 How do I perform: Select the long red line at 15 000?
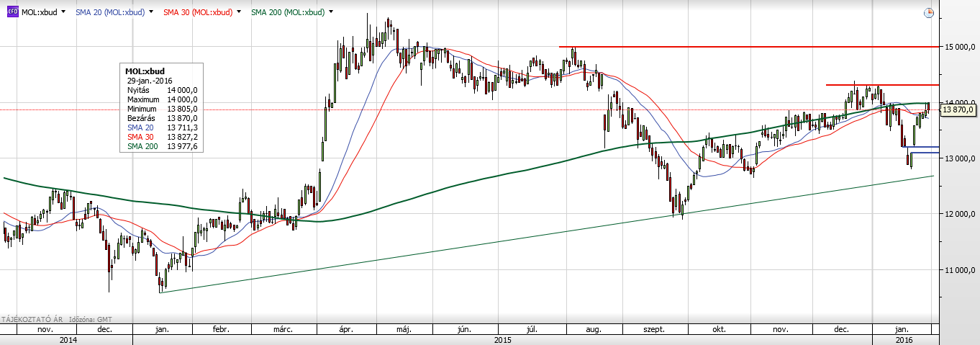(x=748, y=47)
